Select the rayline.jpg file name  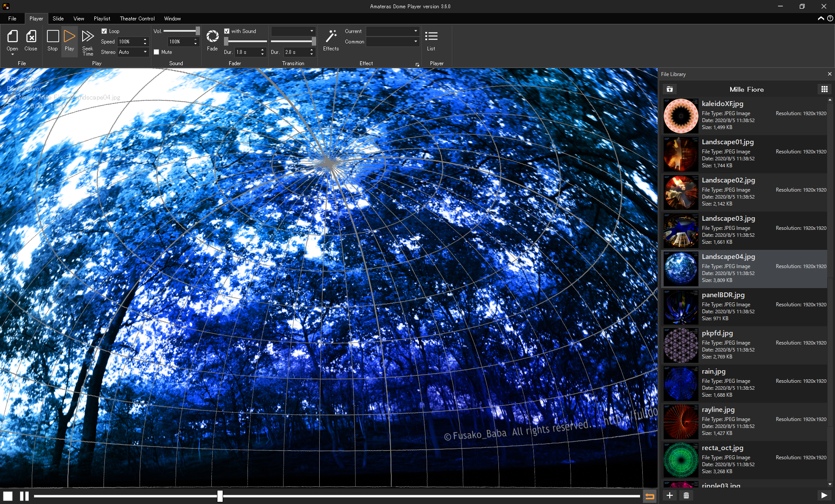[718, 409]
